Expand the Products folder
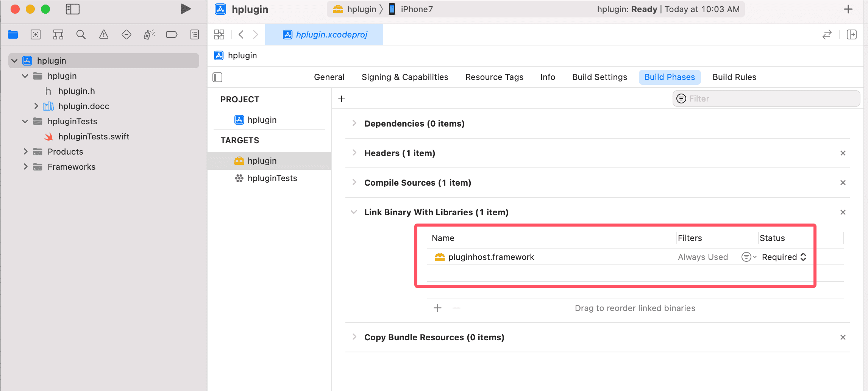This screenshot has height=391, width=868. [25, 152]
